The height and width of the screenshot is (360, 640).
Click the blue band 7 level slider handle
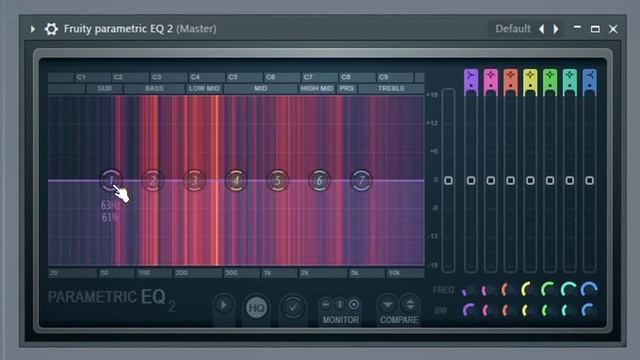(589, 180)
